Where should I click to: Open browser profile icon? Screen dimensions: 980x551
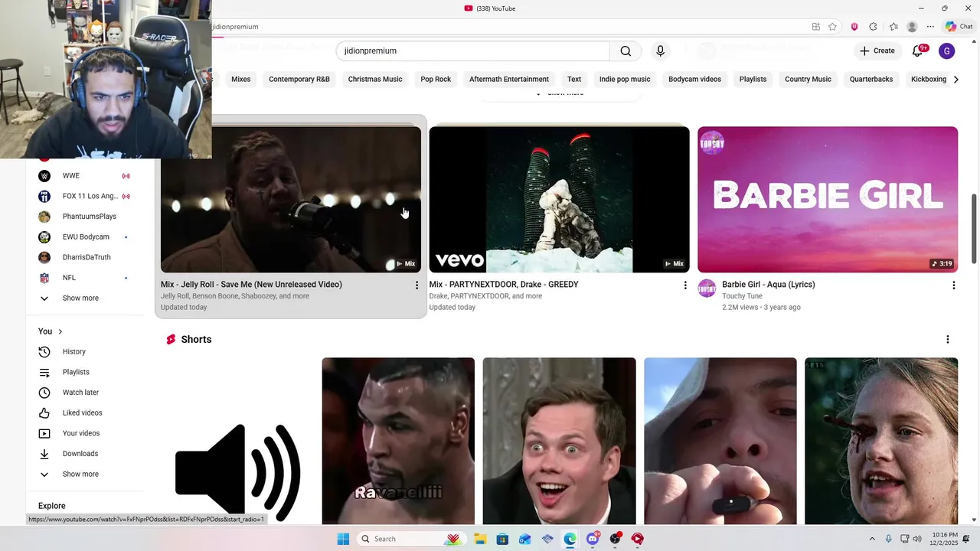click(912, 27)
